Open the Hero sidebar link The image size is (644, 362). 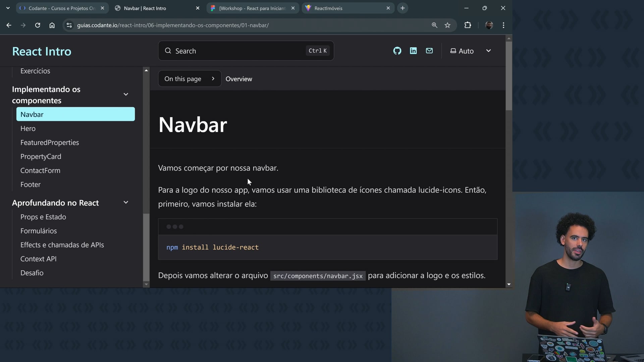tap(28, 129)
